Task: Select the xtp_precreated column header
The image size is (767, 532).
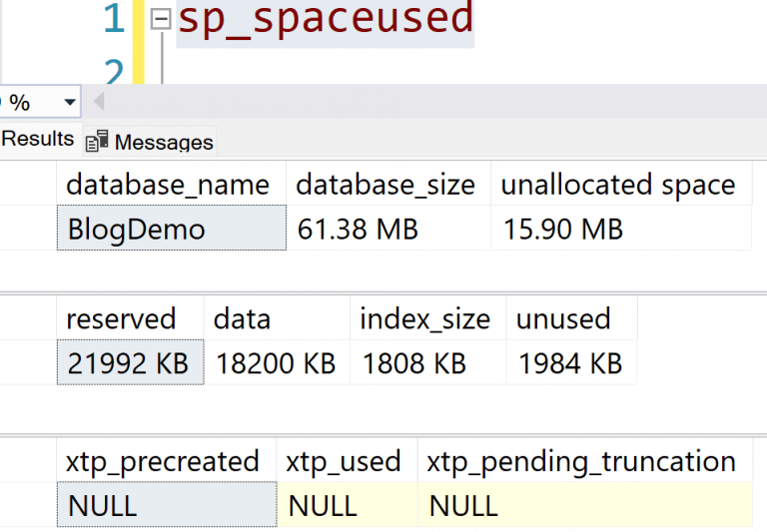Action: pos(163,461)
